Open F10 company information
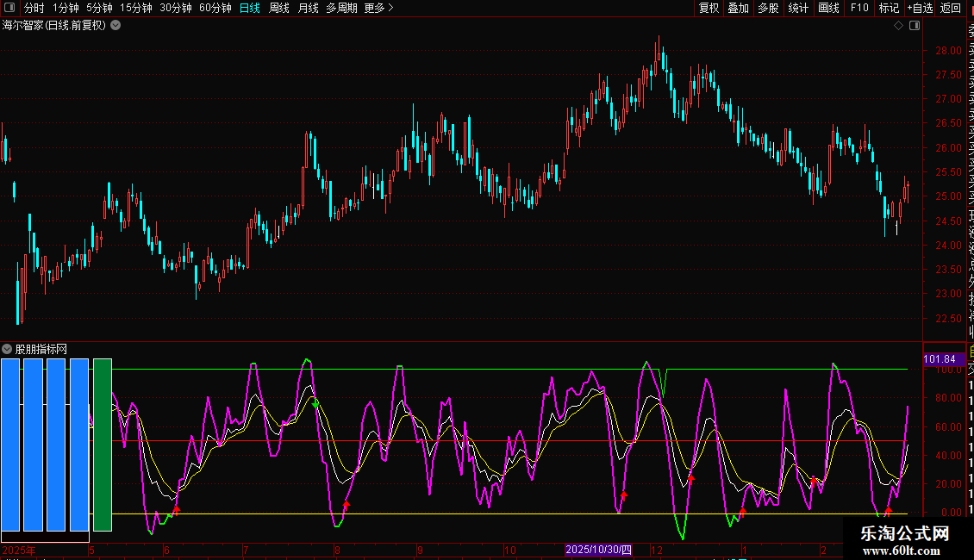Screen dimensions: 974x560 [x=859, y=8]
